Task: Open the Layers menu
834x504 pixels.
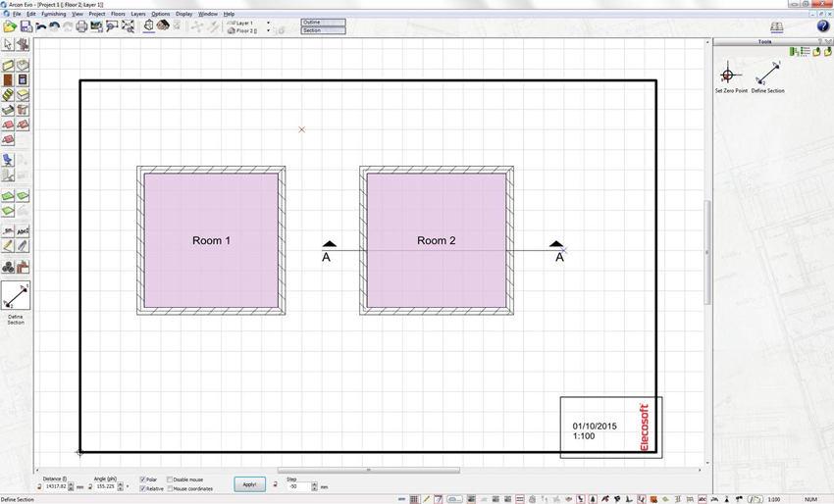Action: pos(138,14)
